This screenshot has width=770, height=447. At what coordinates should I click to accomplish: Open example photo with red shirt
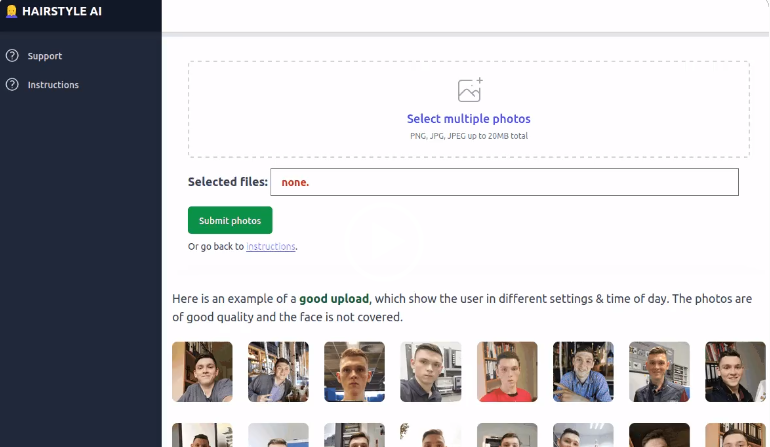[x=507, y=372]
